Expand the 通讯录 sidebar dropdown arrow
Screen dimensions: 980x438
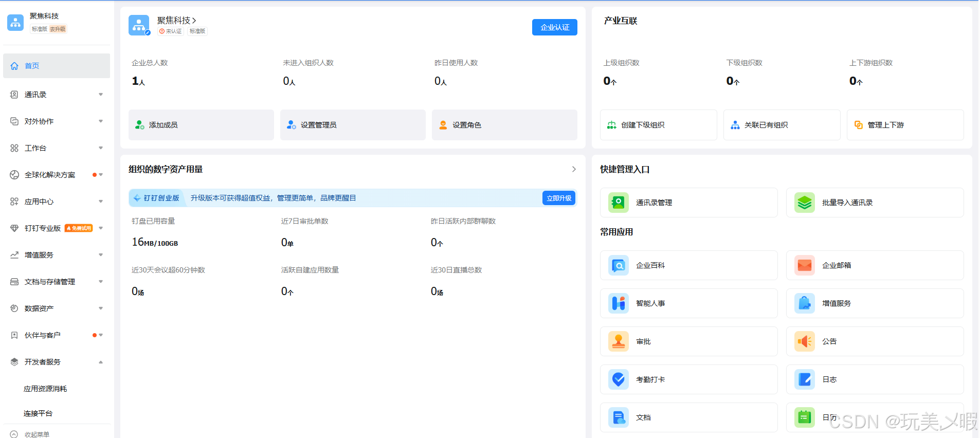click(x=101, y=95)
